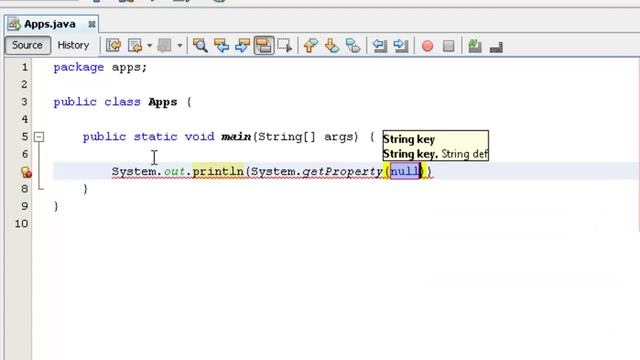Open the dropdown arrow beside the greyed Forward icon
Image resolution: width=640 pixels, height=360 pixels.
tap(179, 45)
